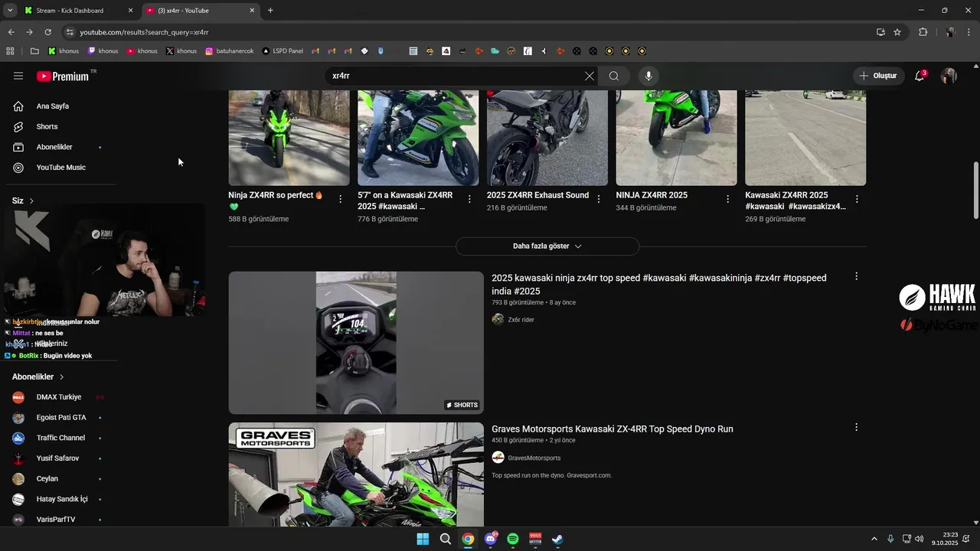The height and width of the screenshot is (551, 980).
Task: Open a new browser tab
Action: (x=270, y=11)
